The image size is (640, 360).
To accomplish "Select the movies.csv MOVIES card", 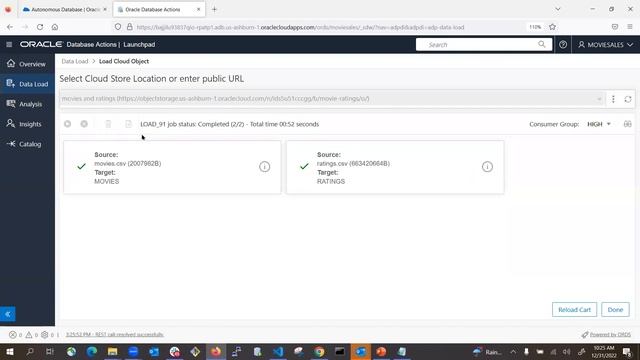I will pyautogui.click(x=172, y=167).
